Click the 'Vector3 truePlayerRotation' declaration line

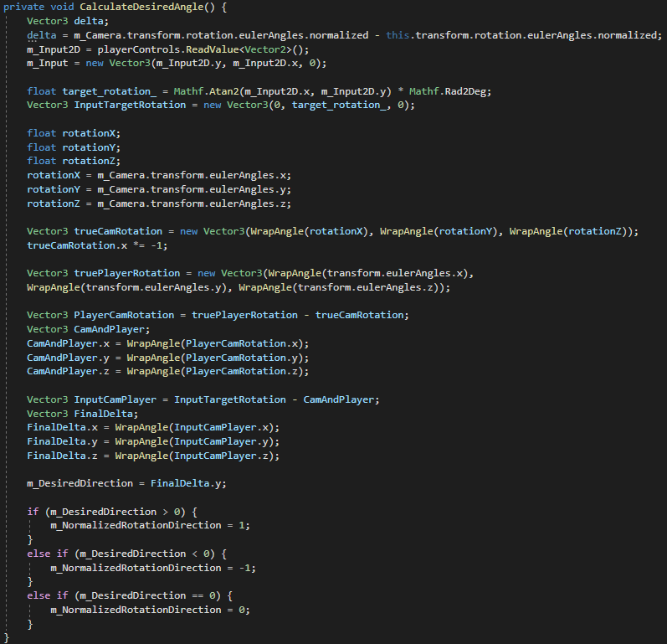[250, 273]
